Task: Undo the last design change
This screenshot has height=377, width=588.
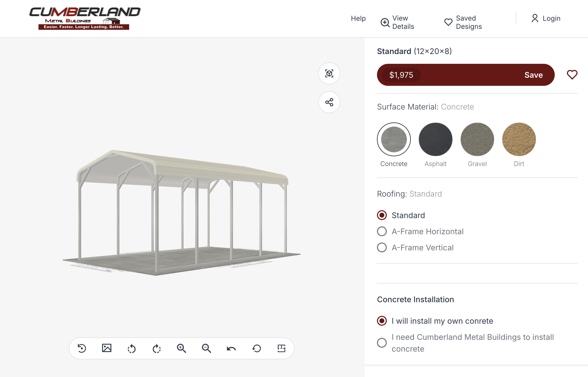Action: 231,348
